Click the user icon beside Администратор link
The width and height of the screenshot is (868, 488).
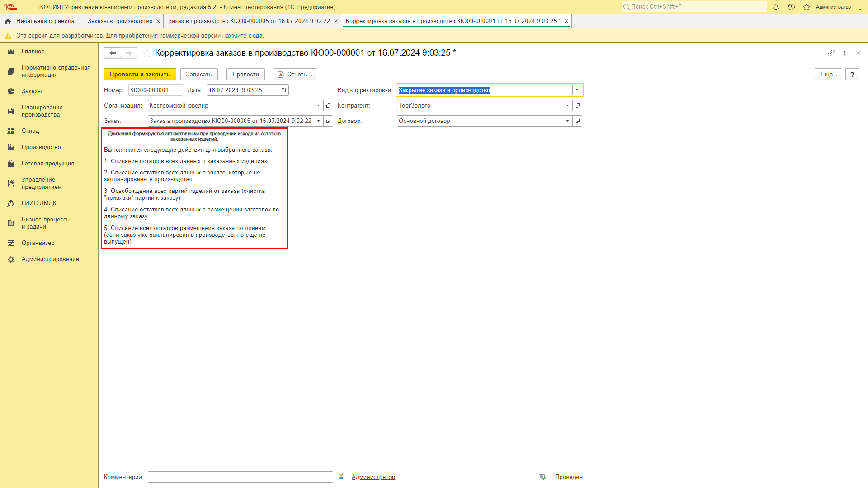[x=341, y=477]
